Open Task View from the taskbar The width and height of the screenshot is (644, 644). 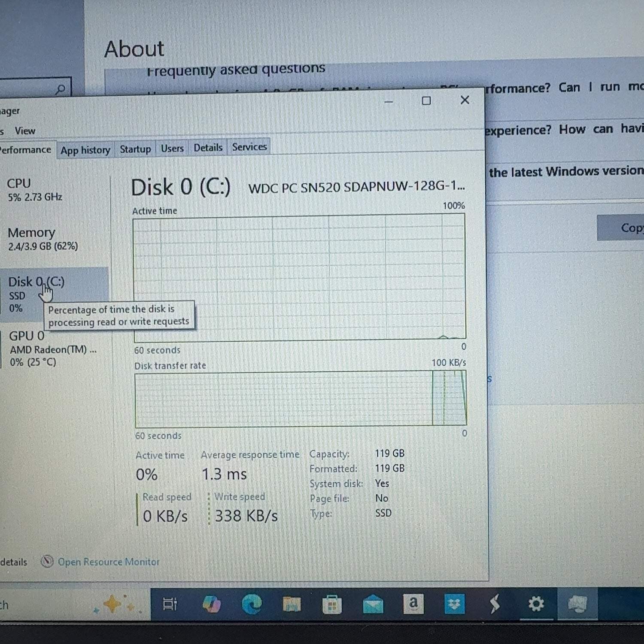(x=170, y=604)
